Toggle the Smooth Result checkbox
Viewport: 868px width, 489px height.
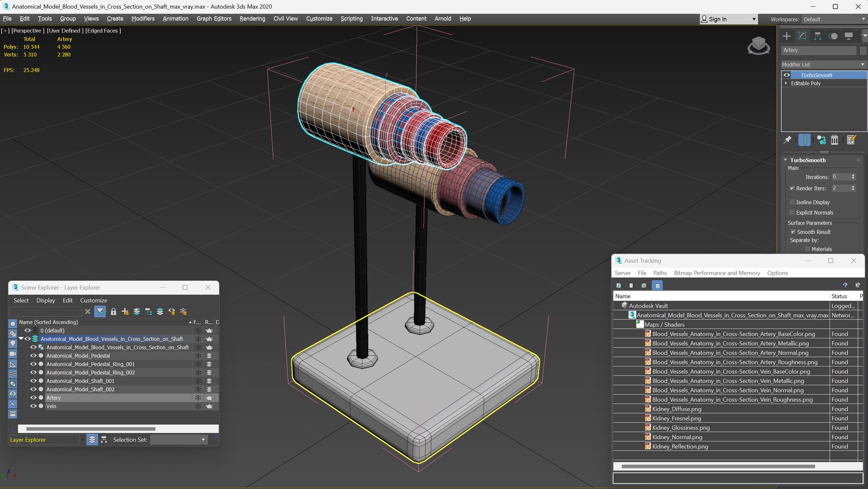793,232
